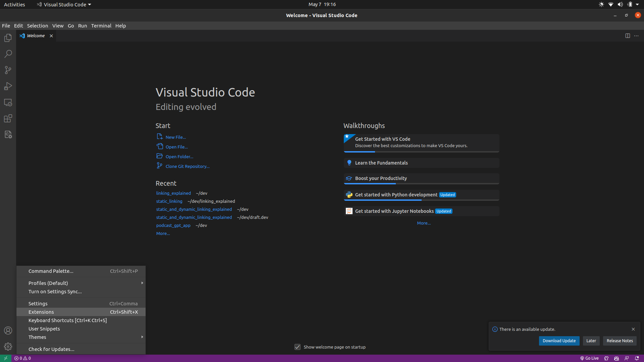Select Extensions from the manage menu

(41, 312)
